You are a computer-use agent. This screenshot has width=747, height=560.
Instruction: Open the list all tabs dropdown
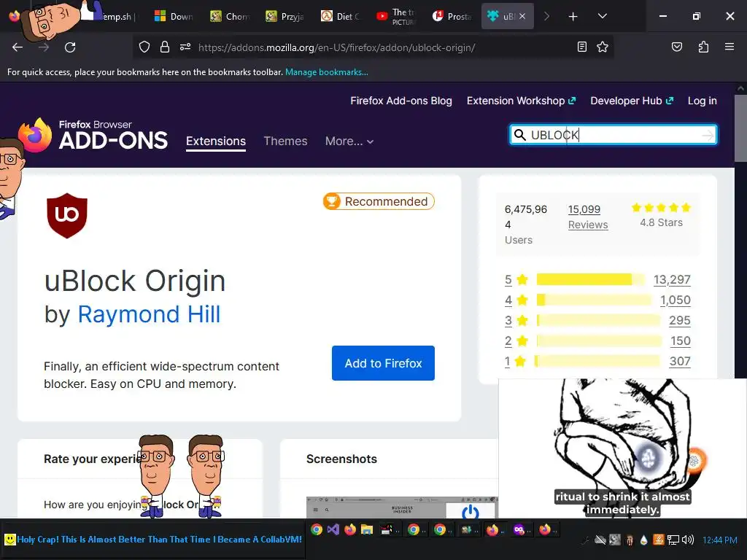pos(602,16)
